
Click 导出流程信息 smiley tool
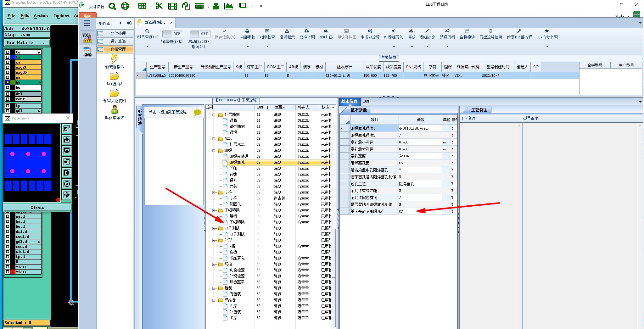[x=491, y=34]
